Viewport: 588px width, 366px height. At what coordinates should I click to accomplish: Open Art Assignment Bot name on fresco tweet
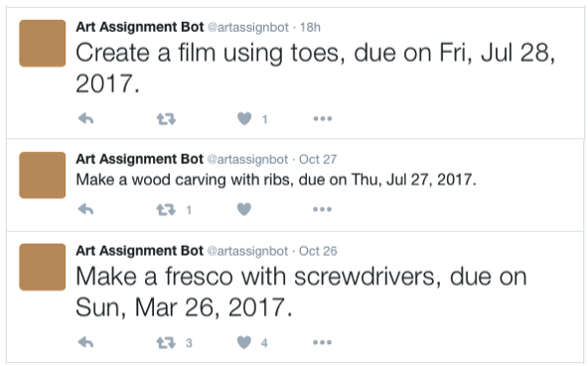[139, 251]
